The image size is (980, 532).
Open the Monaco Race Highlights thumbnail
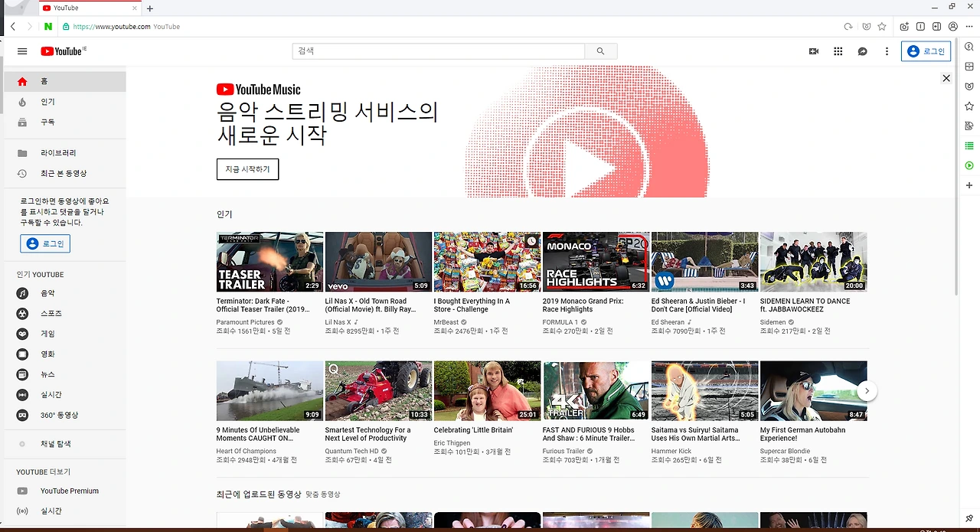596,262
